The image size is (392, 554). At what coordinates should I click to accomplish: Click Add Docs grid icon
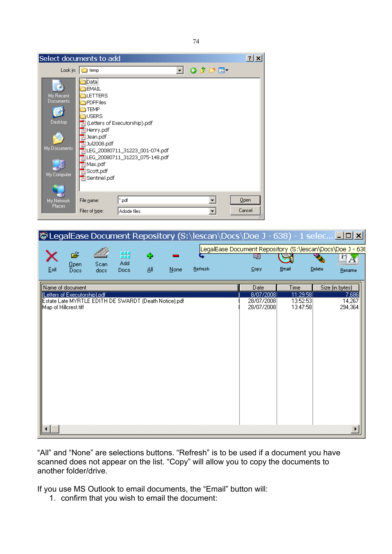125,255
